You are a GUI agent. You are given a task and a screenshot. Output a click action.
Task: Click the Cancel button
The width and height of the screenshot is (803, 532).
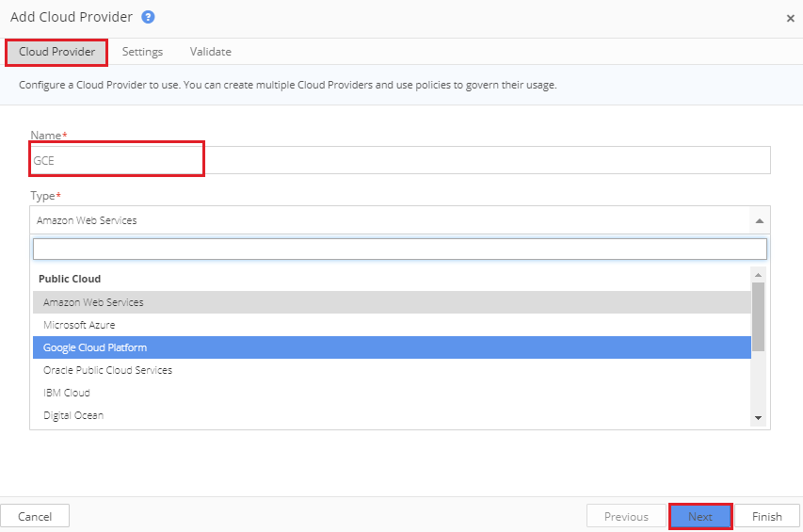point(35,516)
